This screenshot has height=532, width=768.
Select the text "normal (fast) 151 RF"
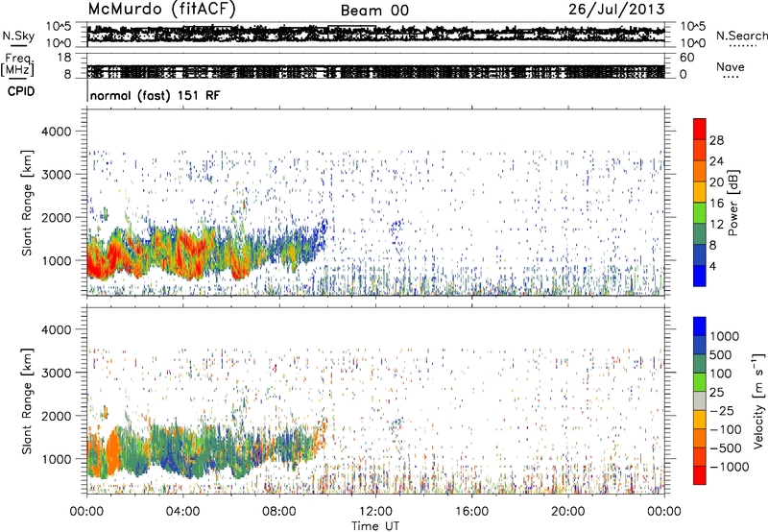click(156, 95)
